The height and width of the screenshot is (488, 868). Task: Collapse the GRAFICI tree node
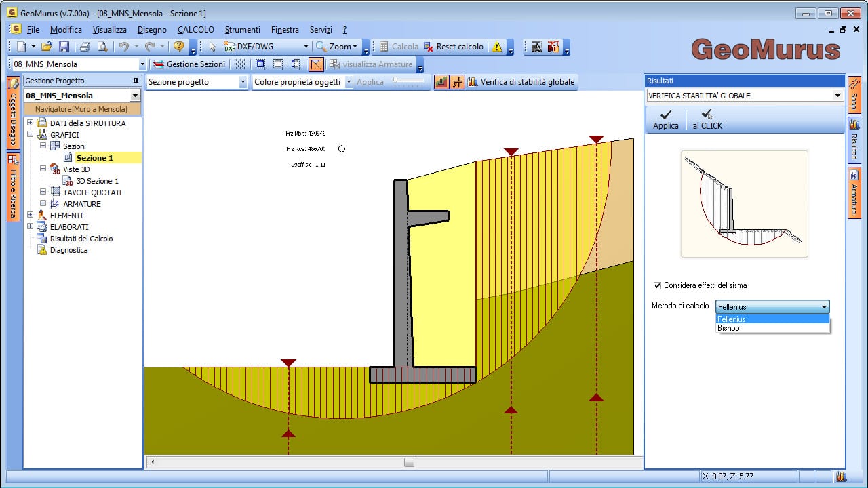click(30, 135)
